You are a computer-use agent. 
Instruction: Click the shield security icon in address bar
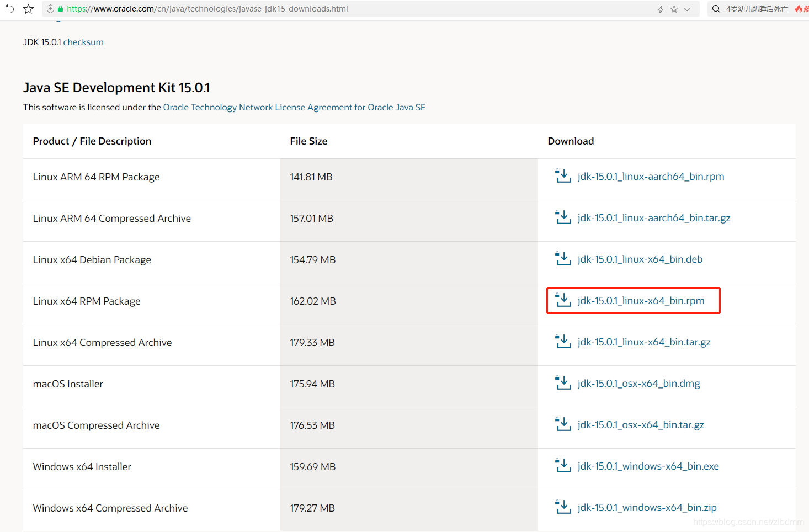pyautogui.click(x=50, y=9)
